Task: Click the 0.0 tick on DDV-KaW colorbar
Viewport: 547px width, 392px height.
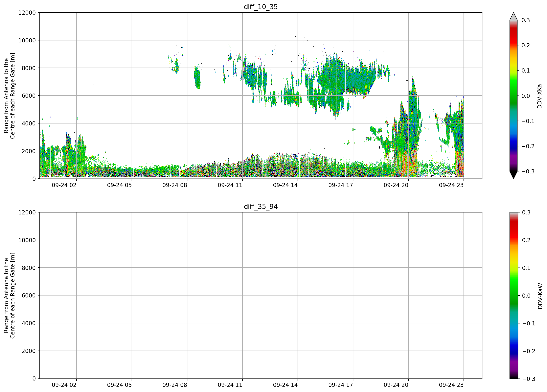Action: pos(526,295)
